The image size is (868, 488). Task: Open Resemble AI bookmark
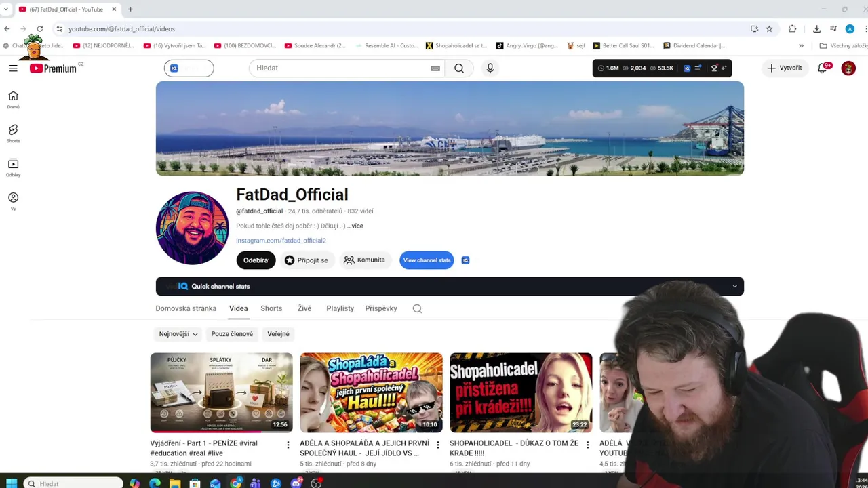(x=386, y=45)
